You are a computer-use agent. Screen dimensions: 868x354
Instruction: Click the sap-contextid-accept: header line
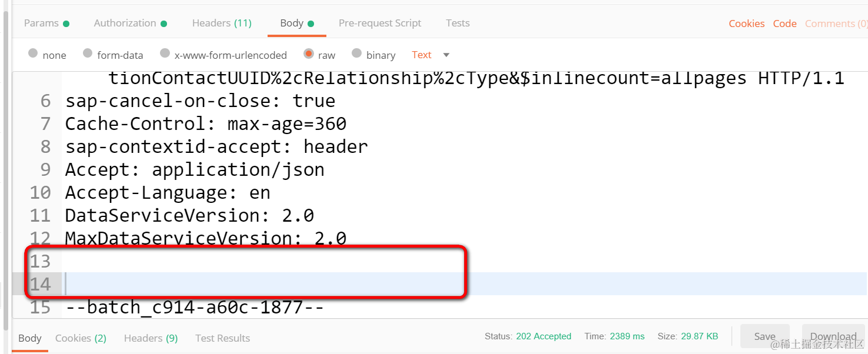pyautogui.click(x=216, y=146)
